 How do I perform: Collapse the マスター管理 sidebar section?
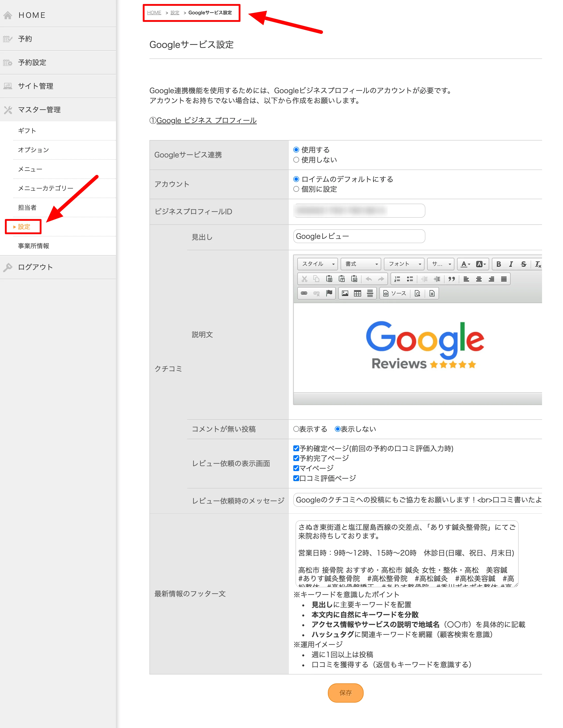pyautogui.click(x=58, y=110)
